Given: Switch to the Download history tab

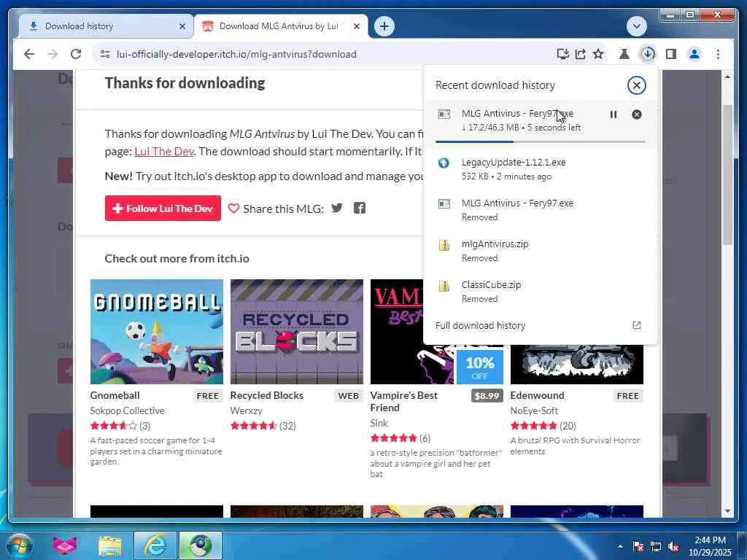Looking at the screenshot, I should click(106, 26).
